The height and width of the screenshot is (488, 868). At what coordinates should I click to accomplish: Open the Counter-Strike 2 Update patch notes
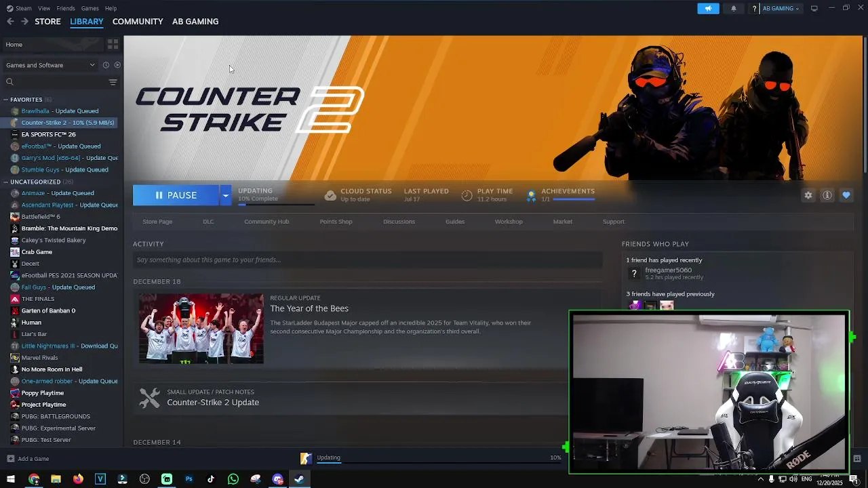pyautogui.click(x=213, y=402)
